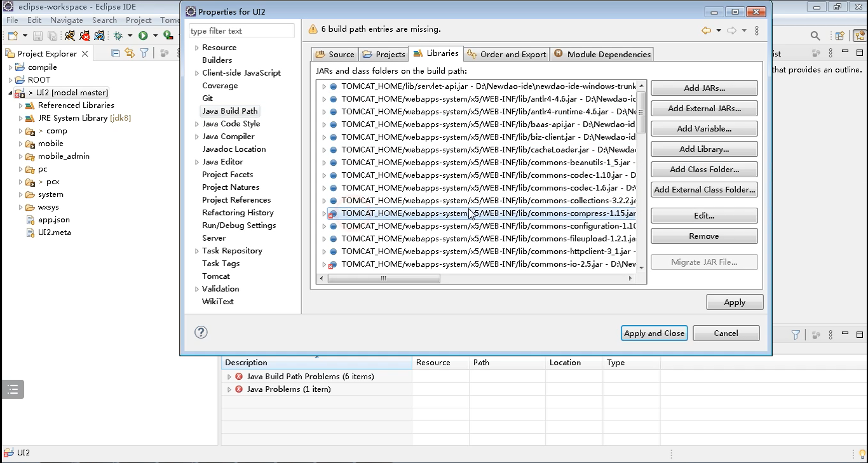Click the Debug bug icon

pyautogui.click(x=118, y=36)
